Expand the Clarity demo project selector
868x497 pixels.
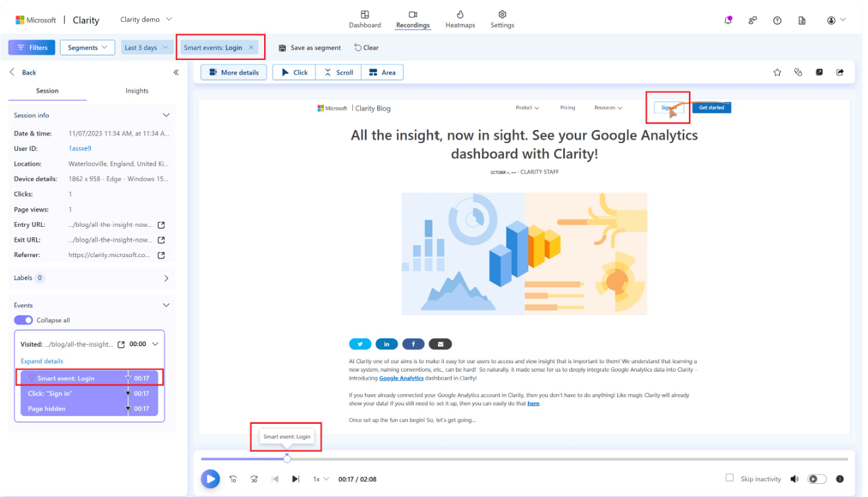tap(145, 19)
